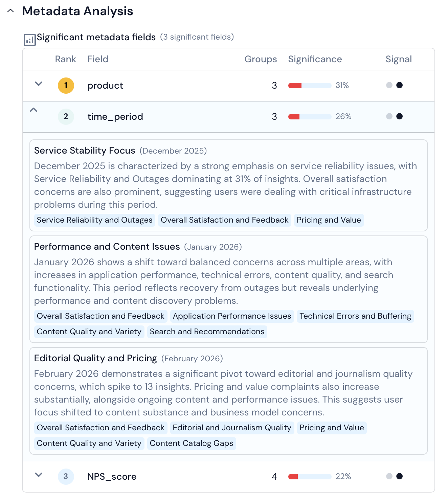Click the Editorial and Journalism Quality tag
The width and height of the screenshot is (448, 500).
point(232,428)
